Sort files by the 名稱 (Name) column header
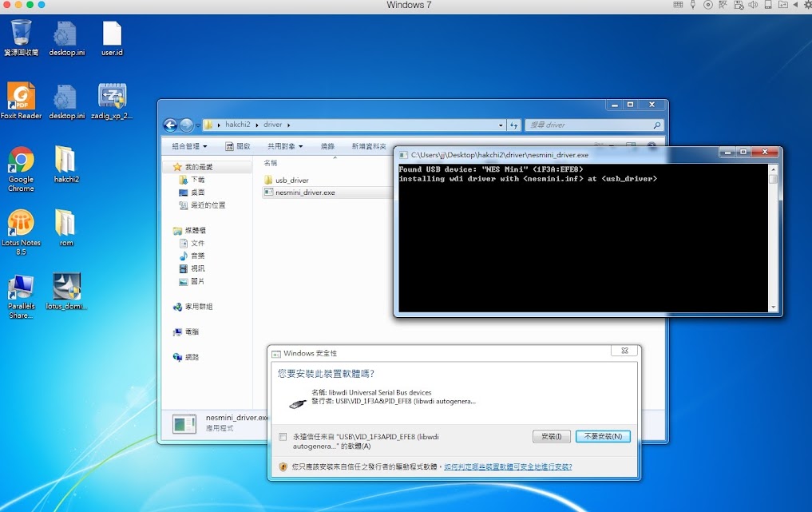Screen dimensions: 812x512 click(x=271, y=163)
